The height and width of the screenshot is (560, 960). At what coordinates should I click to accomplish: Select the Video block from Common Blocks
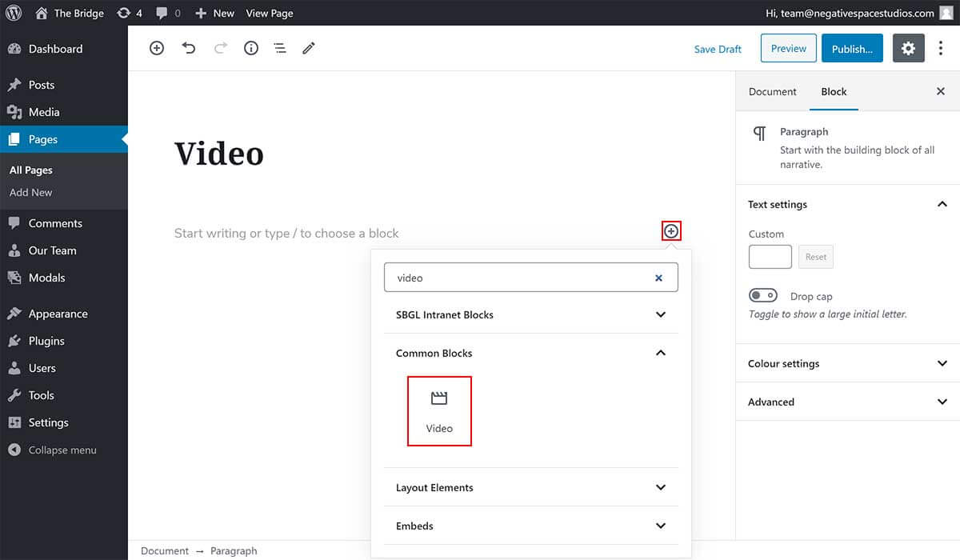439,410
